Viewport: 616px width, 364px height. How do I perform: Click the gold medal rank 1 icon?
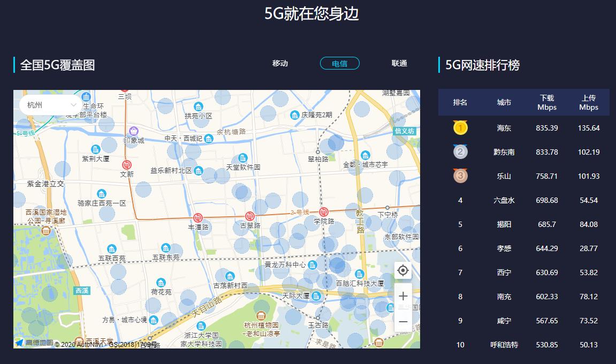coord(460,127)
